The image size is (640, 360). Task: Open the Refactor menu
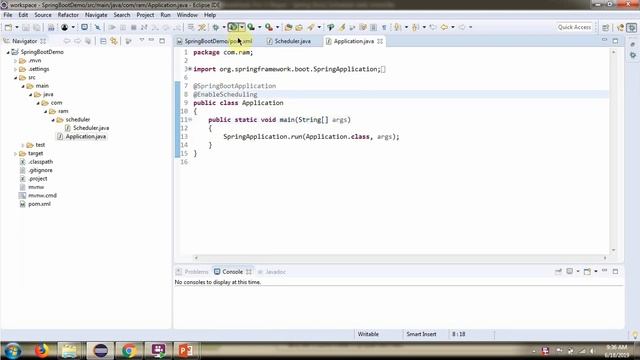pyautogui.click(x=68, y=15)
